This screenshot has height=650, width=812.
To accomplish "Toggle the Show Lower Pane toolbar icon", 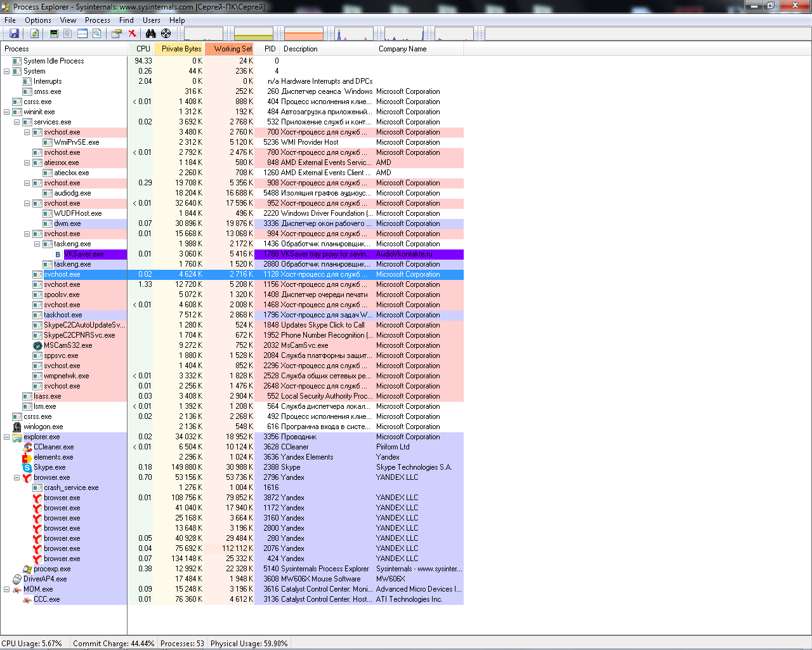I will point(82,33).
